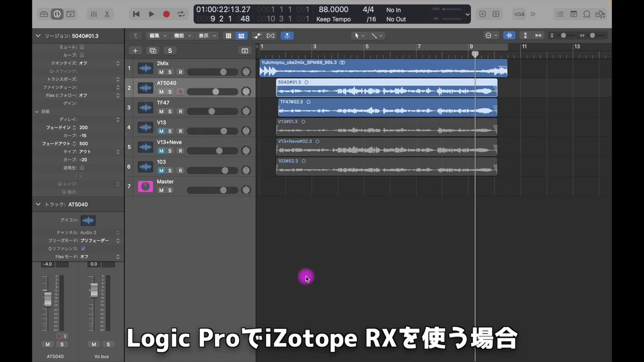
Task: Click the control bar Solo S button
Action: coord(495,14)
